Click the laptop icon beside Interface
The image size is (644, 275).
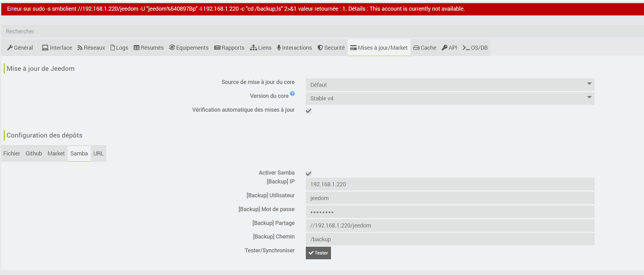[45, 48]
